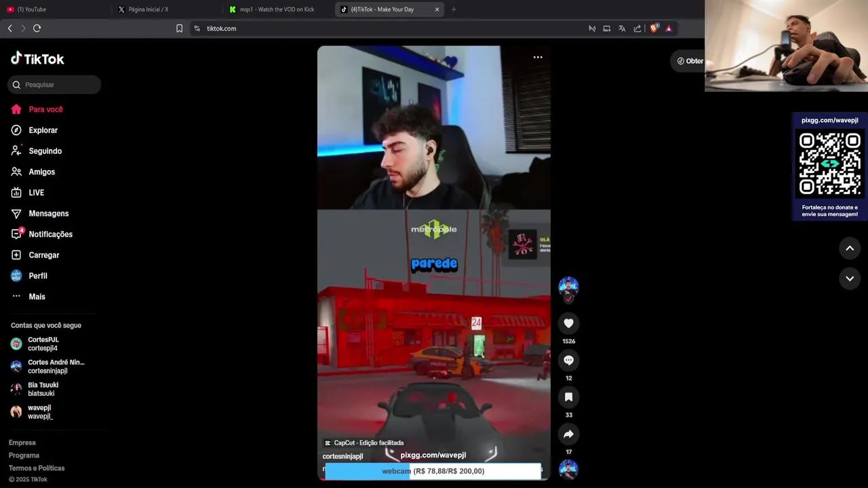Open the LIVE section

28,192
